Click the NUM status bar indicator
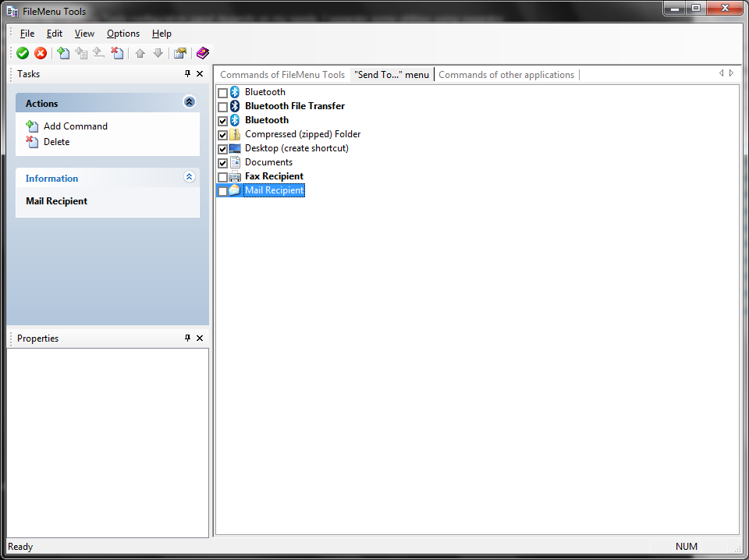 (x=687, y=547)
